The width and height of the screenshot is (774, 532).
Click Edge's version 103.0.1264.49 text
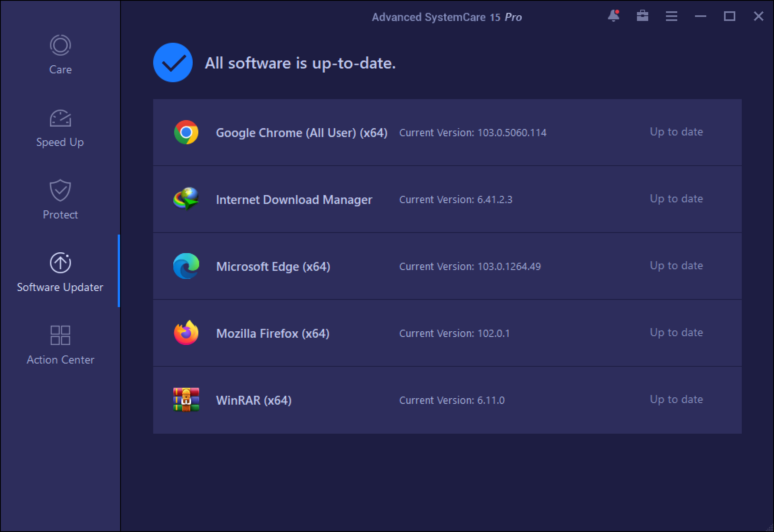click(509, 266)
